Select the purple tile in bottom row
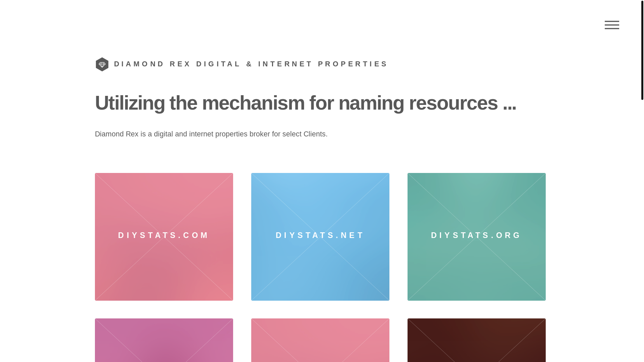 pyautogui.click(x=164, y=340)
